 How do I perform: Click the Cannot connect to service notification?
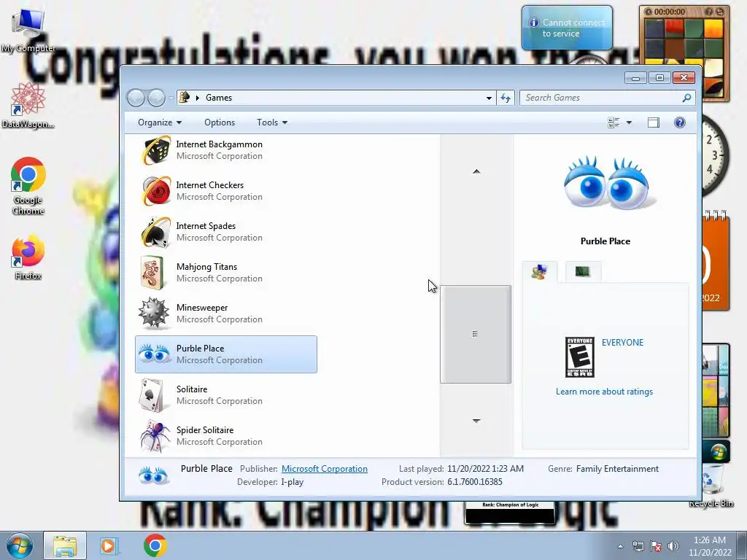point(567,28)
